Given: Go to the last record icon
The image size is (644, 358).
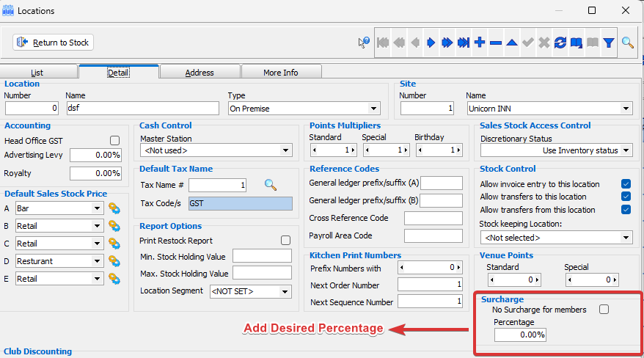Looking at the screenshot, I should click(x=464, y=43).
